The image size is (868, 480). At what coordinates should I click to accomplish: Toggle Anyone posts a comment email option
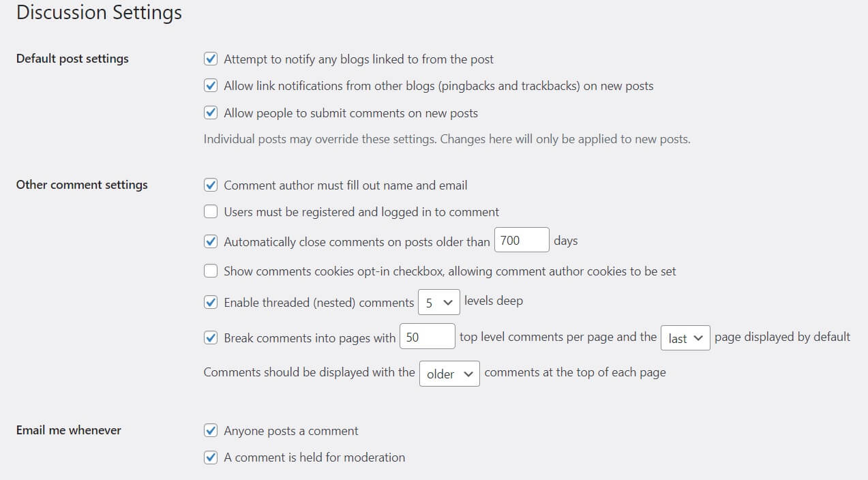pos(211,431)
